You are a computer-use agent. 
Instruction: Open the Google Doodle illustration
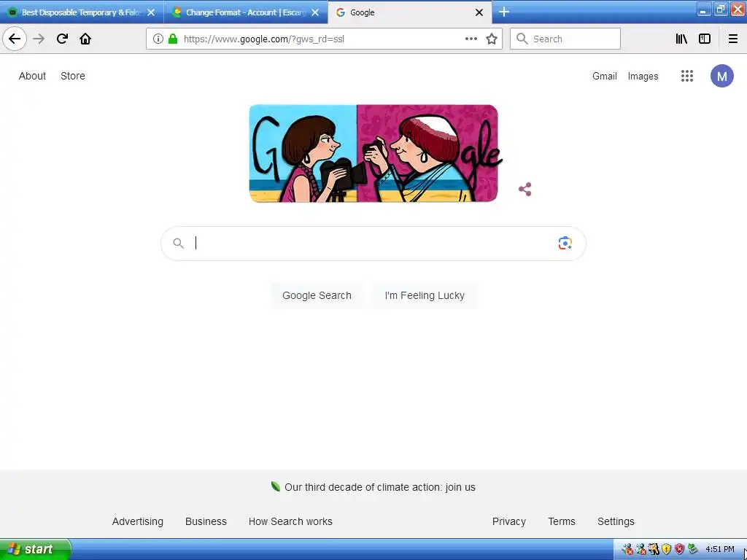point(374,153)
